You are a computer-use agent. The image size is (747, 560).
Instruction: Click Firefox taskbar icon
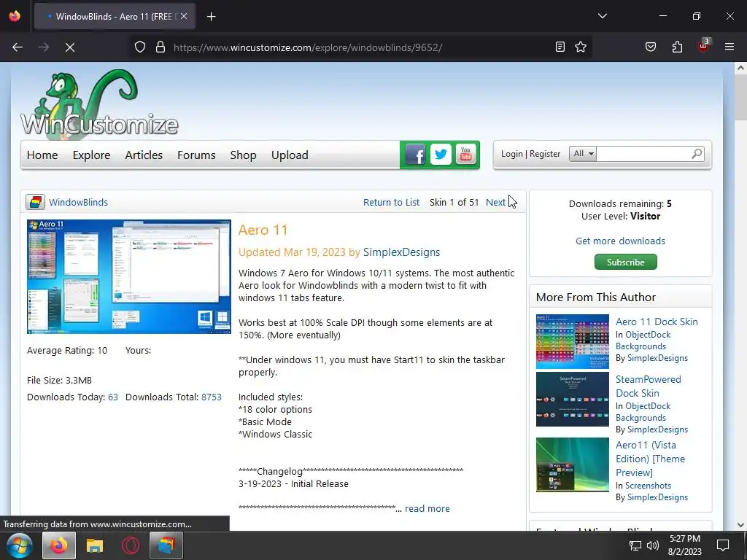point(59,545)
